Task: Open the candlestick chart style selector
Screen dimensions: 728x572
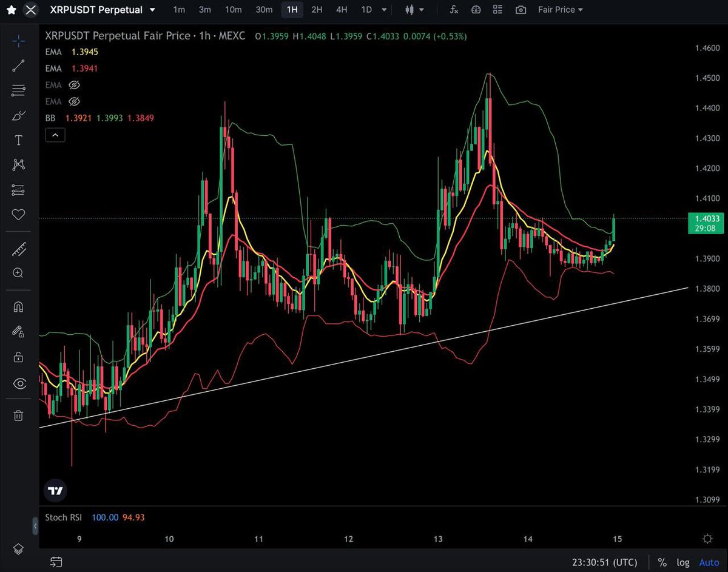Action: [414, 10]
